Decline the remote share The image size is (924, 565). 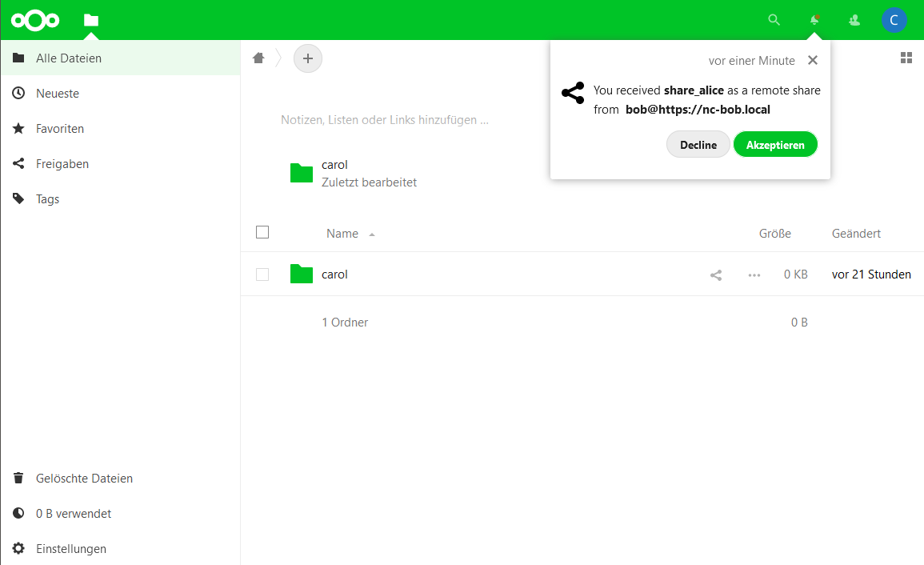pos(698,145)
